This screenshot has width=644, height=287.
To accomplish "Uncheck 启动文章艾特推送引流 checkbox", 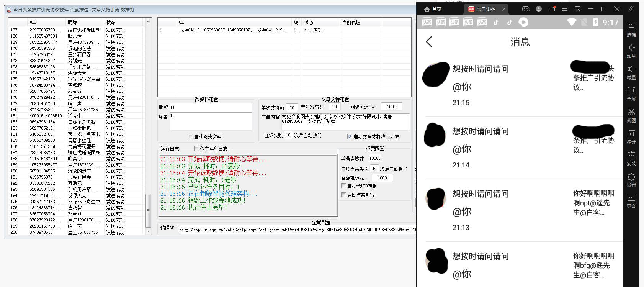I will pos(350,137).
